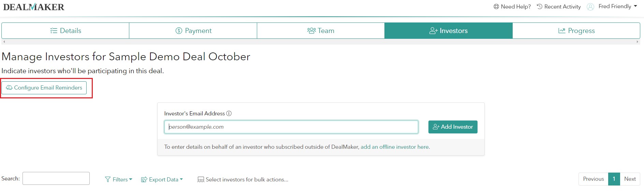Viewport: 644px width, 193px height.
Task: Open the Payment tab
Action: coord(193,31)
